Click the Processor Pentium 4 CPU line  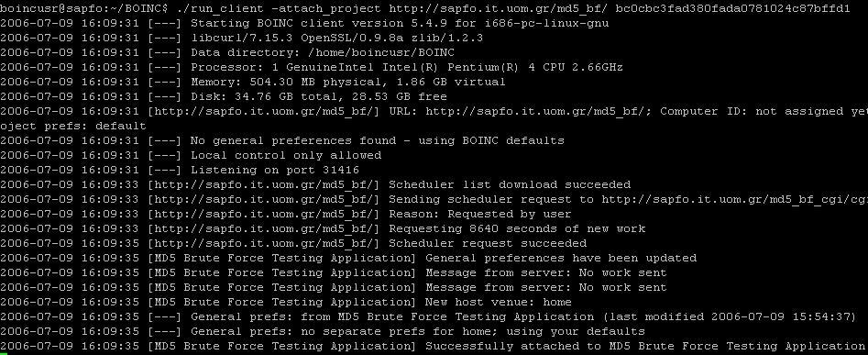coord(406,67)
